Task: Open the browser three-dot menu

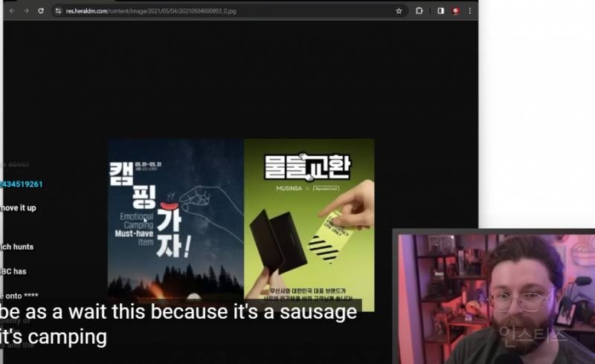Action: click(470, 11)
